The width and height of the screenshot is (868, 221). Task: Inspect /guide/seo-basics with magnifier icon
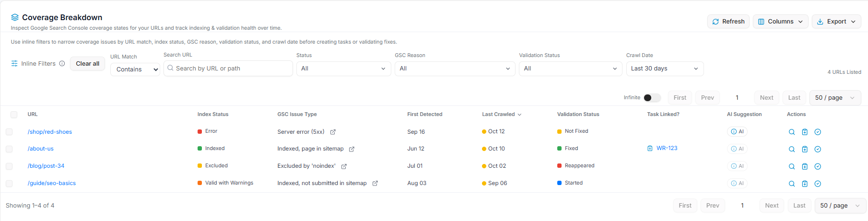(792, 184)
